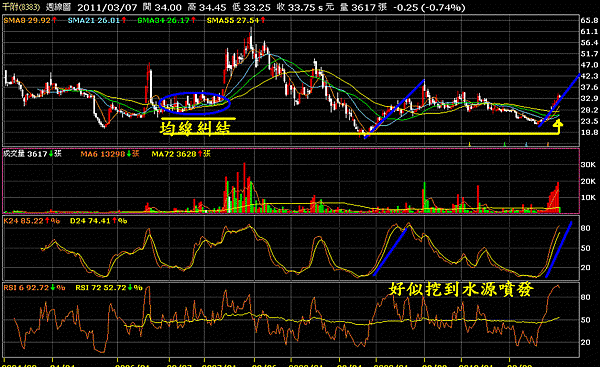Select the SMA21 26.81 indicator label

(x=94, y=20)
